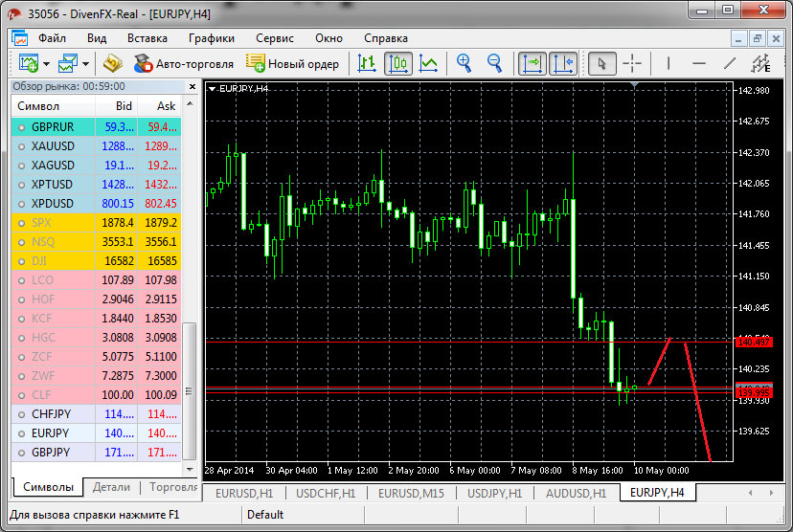Toggle chart shift
793x532 pixels.
563,64
